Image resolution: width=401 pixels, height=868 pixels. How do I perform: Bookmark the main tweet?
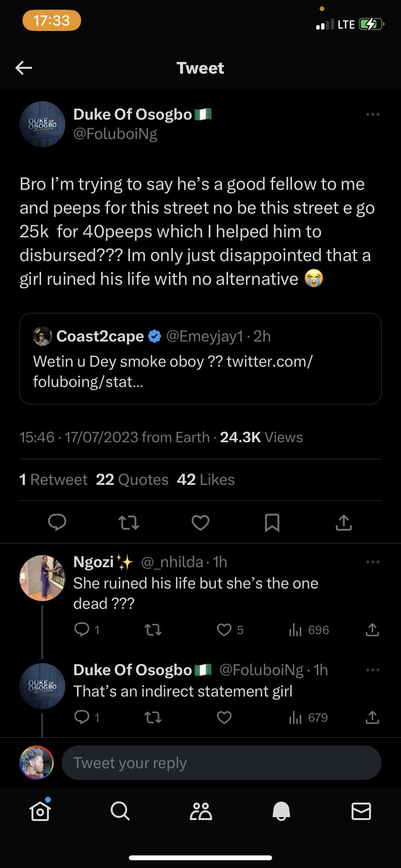tap(272, 522)
